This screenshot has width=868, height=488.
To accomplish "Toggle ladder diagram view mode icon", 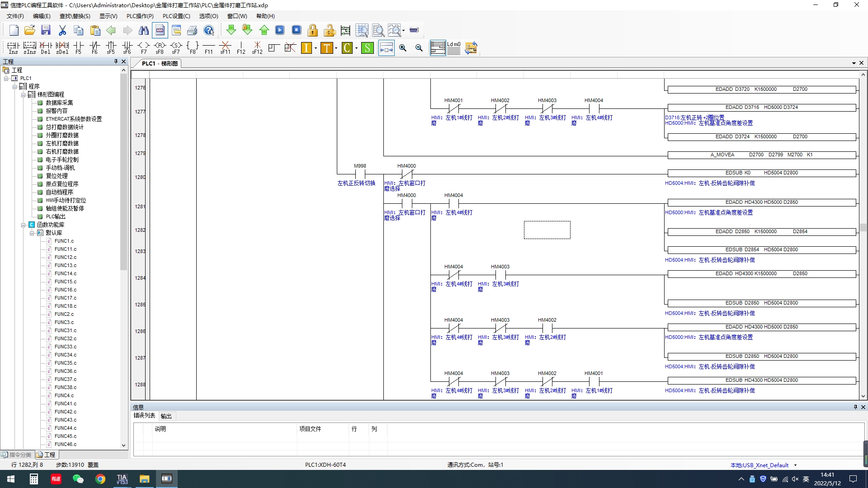I will [437, 48].
